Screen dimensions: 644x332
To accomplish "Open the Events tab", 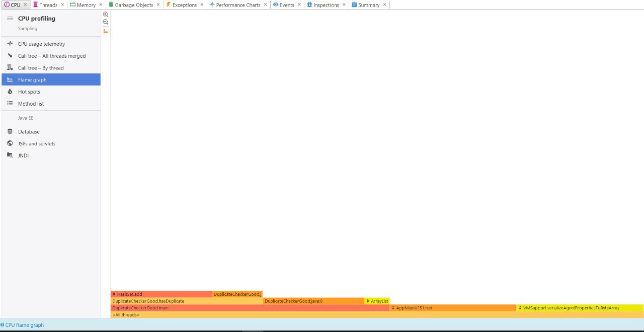I will (287, 5).
